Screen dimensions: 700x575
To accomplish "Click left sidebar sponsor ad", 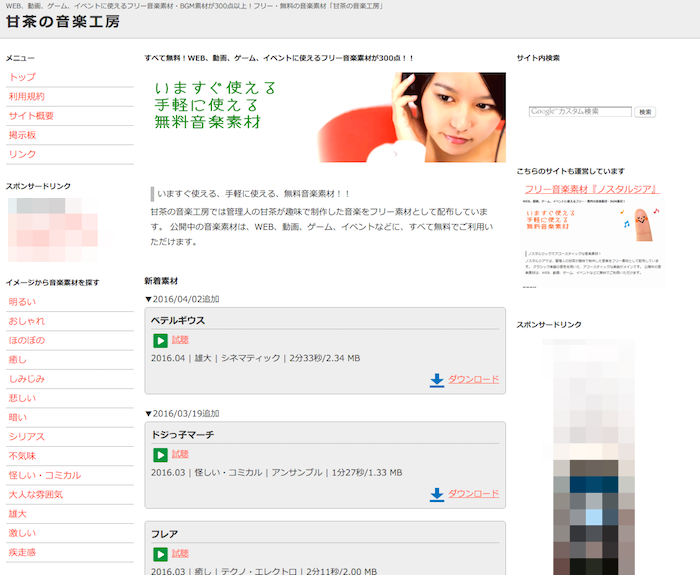I will click(53, 230).
